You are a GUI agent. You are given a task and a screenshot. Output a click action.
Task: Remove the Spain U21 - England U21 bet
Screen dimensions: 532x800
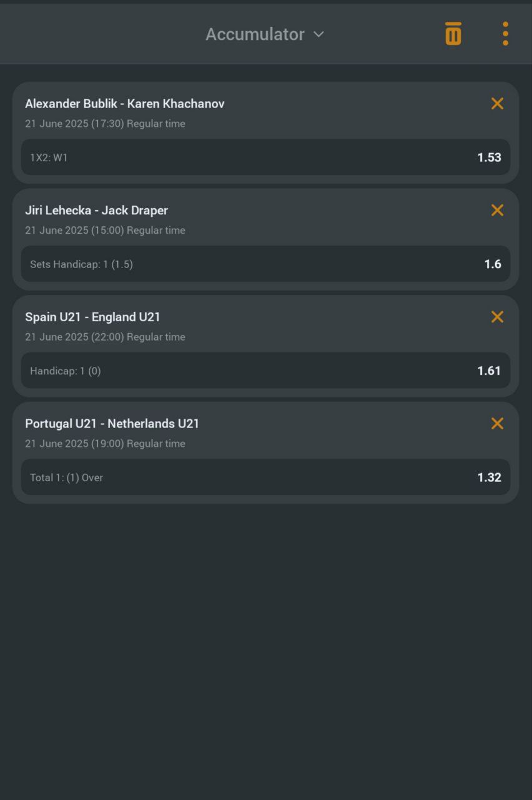(x=497, y=317)
